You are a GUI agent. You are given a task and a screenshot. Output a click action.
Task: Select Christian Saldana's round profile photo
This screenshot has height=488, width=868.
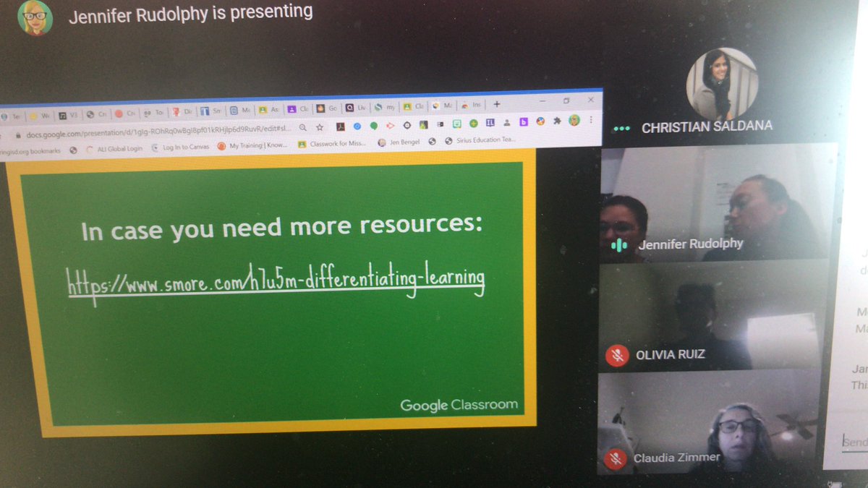[720, 84]
